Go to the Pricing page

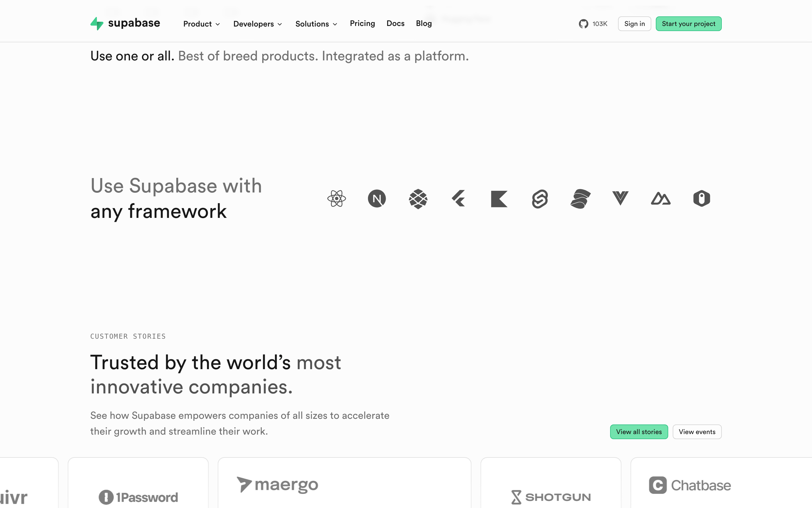362,23
